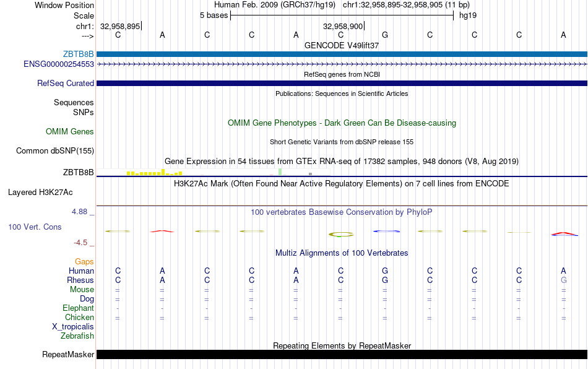Click the OMIM Gene Phenotypes title
Image resolution: width=588 pixels, height=369 pixels.
[x=342, y=123]
